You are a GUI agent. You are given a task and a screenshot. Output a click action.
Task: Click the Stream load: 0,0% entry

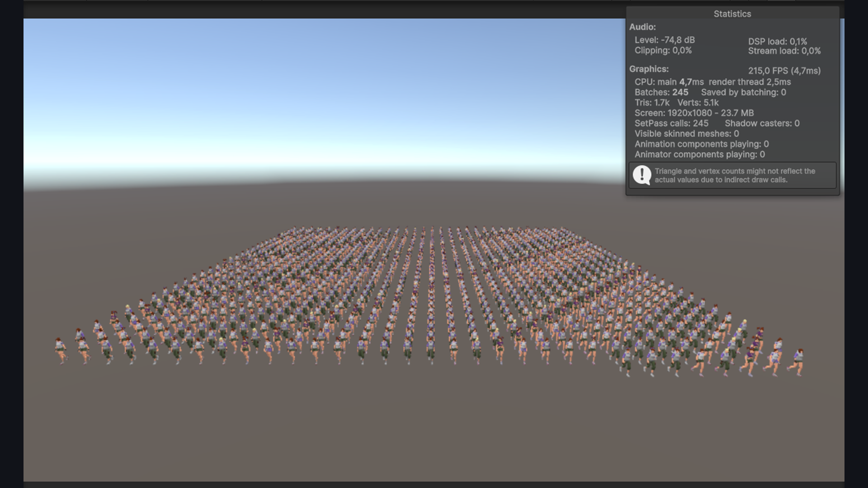784,51
